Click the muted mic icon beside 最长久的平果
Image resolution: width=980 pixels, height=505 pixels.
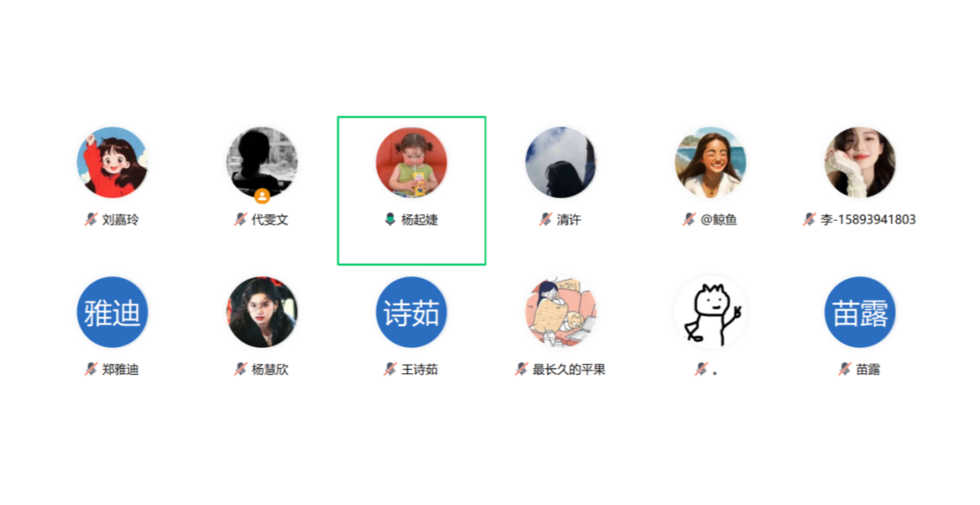[x=521, y=369]
